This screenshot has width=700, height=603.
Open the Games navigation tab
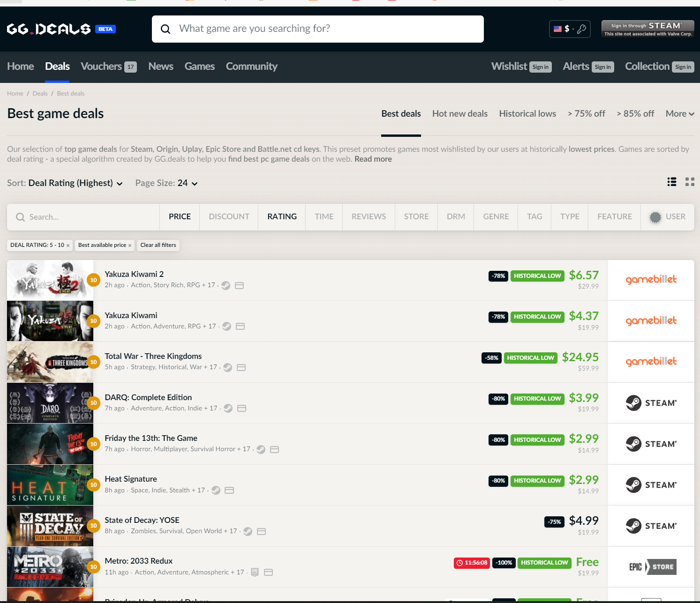click(x=200, y=67)
